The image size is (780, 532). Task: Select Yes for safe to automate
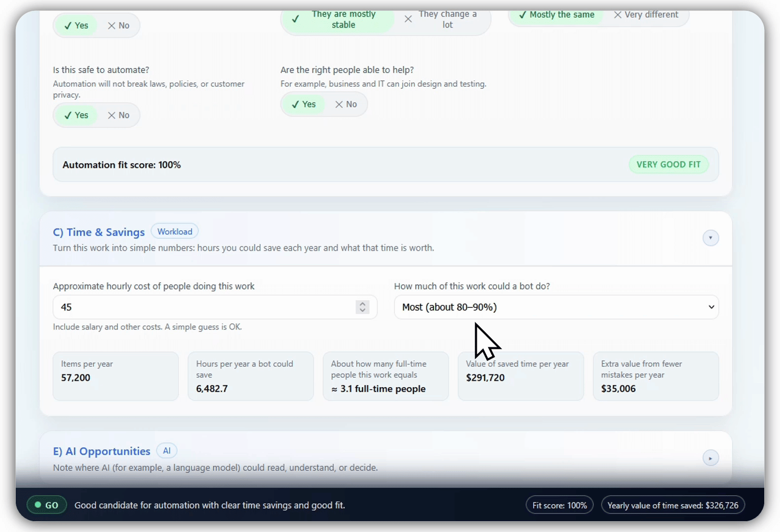(x=76, y=115)
